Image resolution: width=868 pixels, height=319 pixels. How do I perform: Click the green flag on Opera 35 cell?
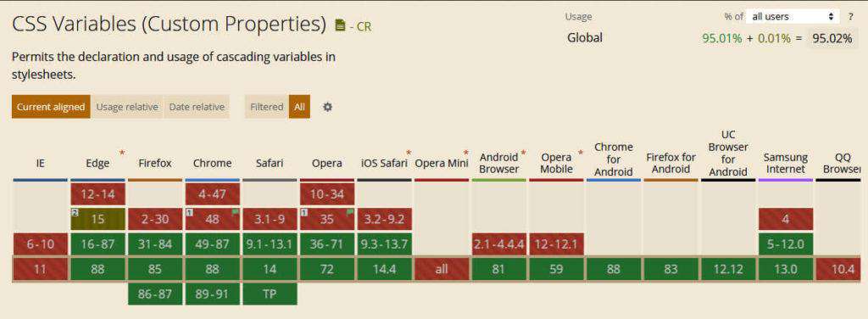(x=350, y=212)
